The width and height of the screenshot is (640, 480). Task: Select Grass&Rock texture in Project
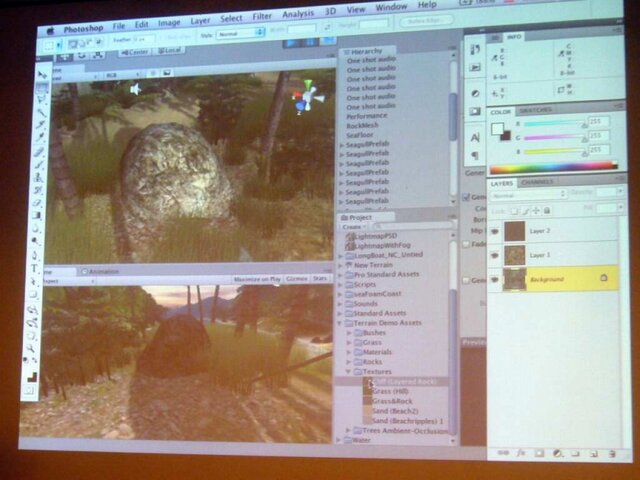click(x=392, y=401)
